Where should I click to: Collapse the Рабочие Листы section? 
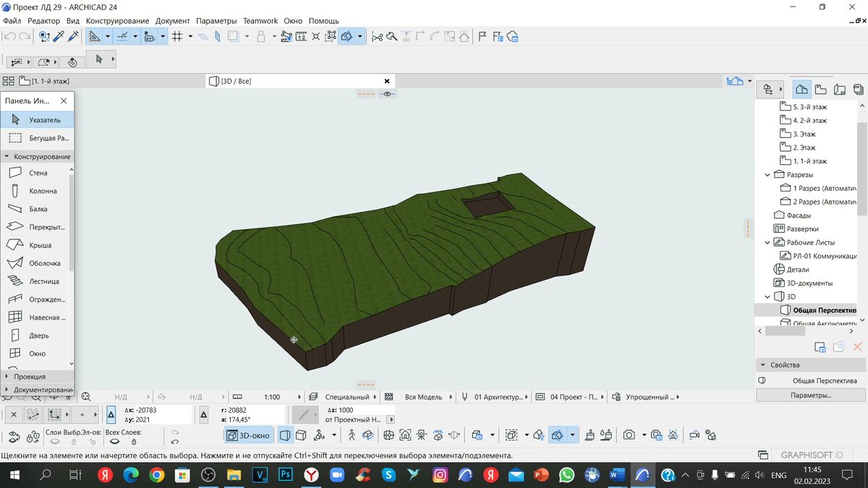[767, 242]
